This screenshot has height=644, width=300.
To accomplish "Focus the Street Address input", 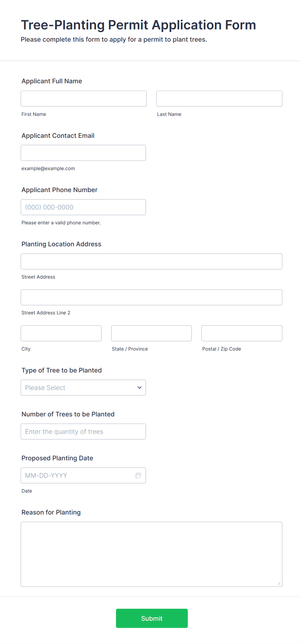I will point(151,261).
